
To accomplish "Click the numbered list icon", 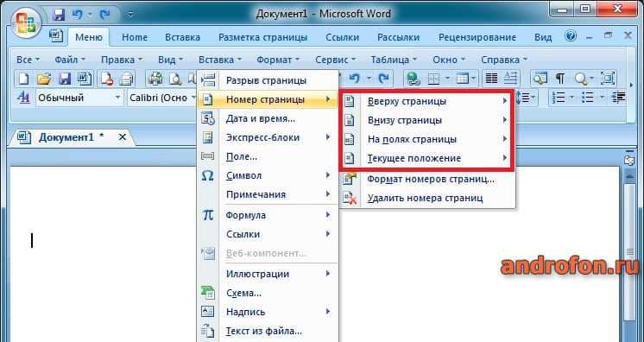I will (x=559, y=98).
